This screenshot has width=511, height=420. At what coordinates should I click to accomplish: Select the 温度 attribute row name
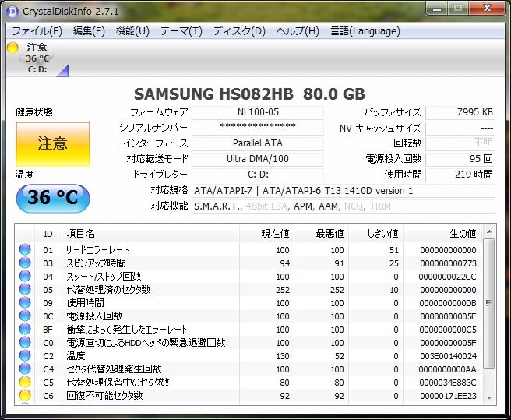tap(76, 356)
